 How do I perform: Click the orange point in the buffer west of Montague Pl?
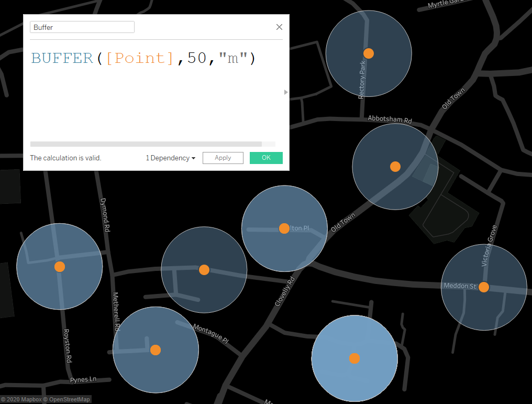pos(156,350)
